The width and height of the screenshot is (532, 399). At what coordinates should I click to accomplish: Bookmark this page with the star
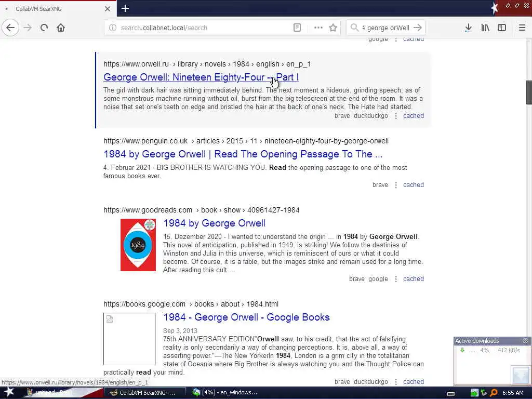(x=333, y=28)
